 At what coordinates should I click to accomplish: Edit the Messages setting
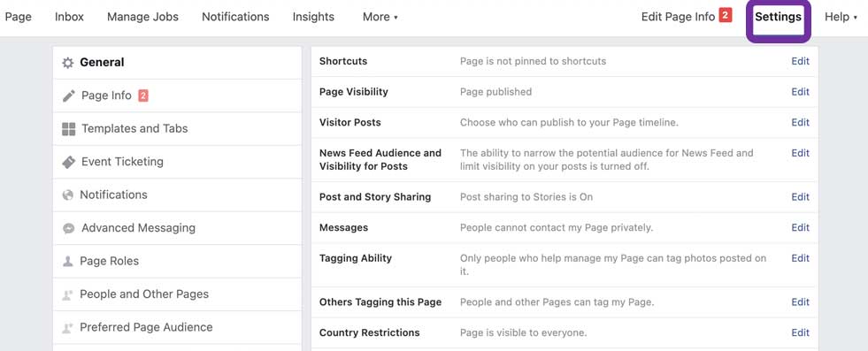pos(801,227)
